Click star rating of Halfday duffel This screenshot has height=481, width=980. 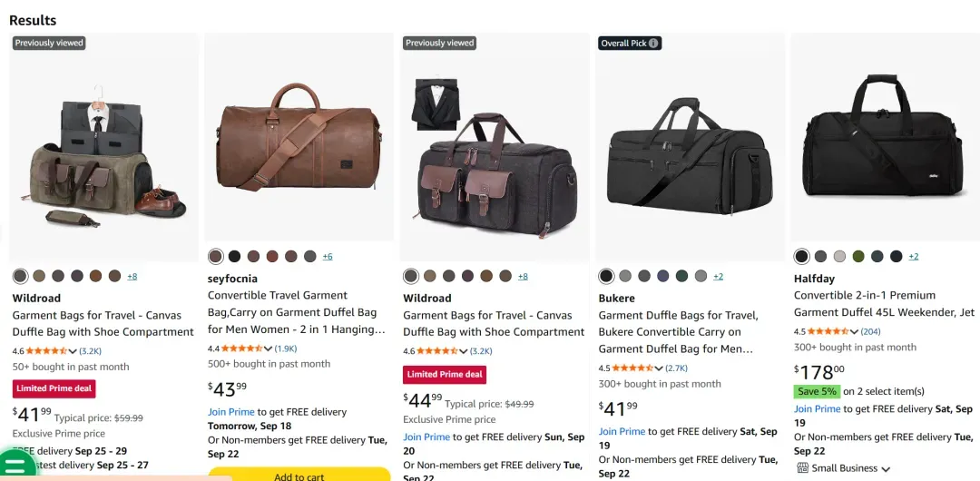828,331
